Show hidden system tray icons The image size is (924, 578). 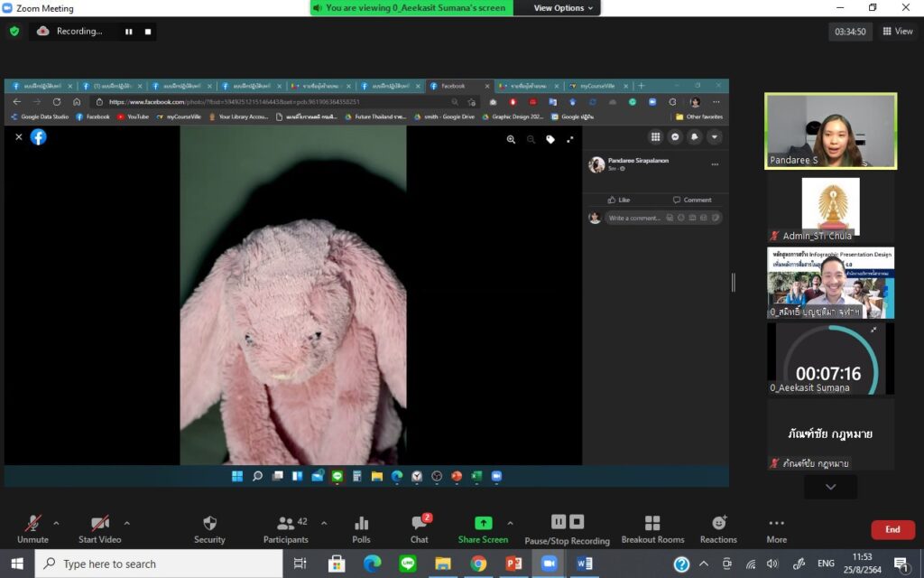[x=704, y=564]
